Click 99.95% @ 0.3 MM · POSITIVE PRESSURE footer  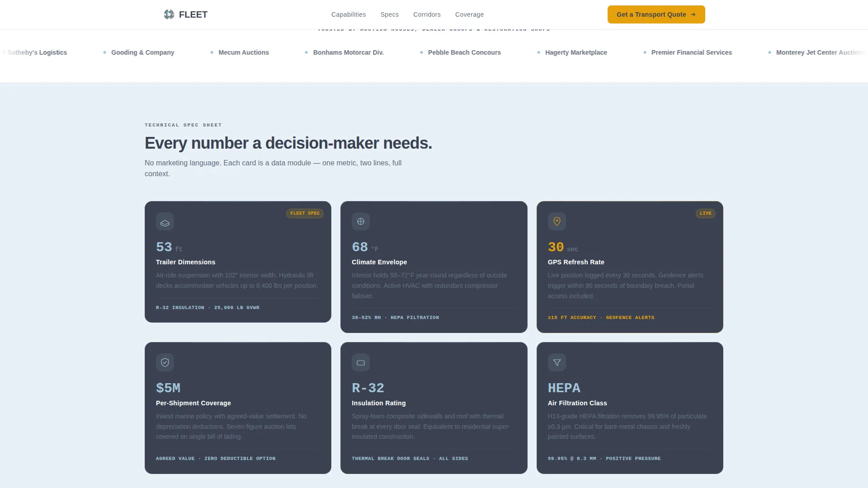coord(604,459)
